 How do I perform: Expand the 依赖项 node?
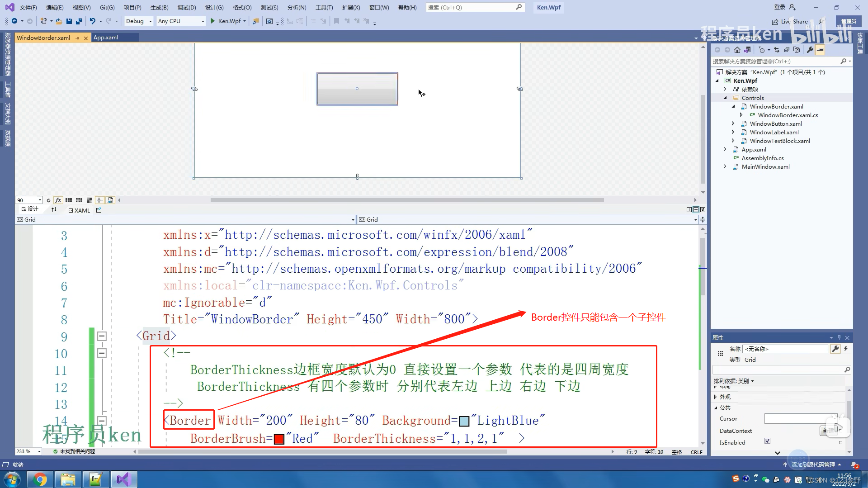(725, 90)
